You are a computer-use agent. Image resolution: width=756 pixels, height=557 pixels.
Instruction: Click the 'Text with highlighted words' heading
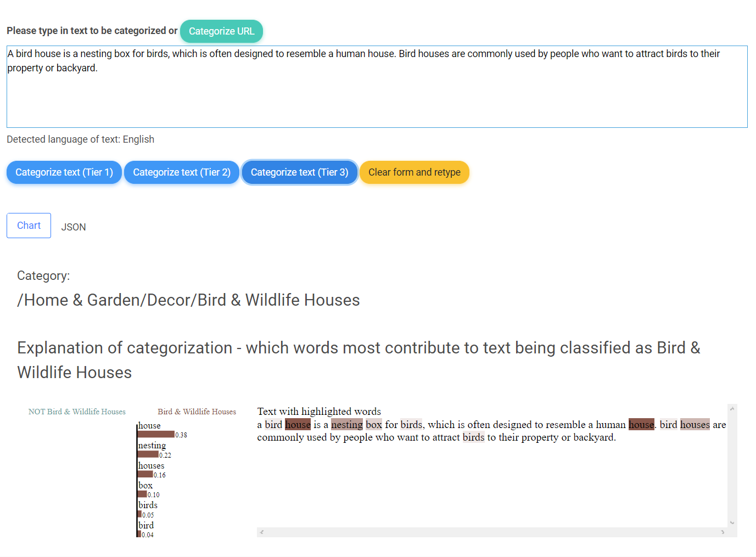click(x=319, y=411)
